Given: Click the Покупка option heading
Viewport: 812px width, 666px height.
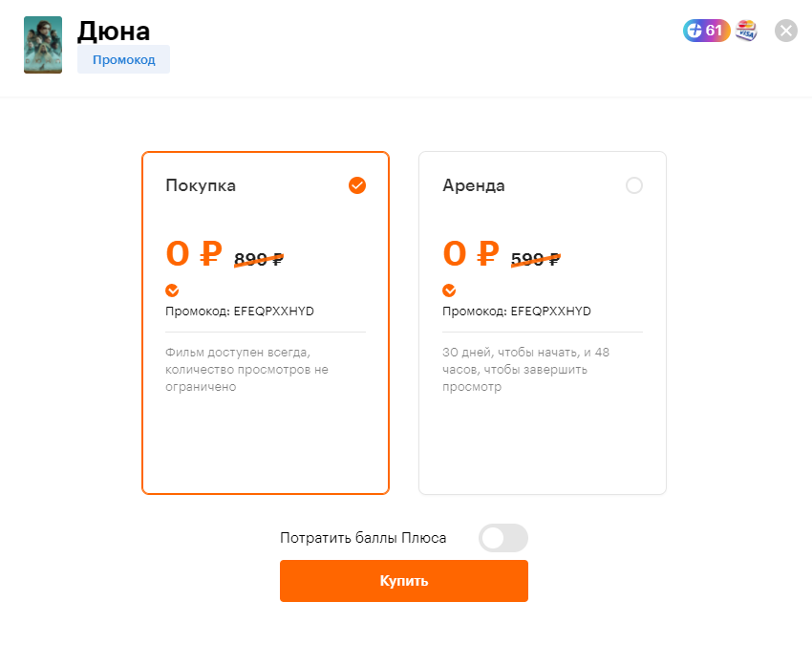Looking at the screenshot, I should (201, 185).
